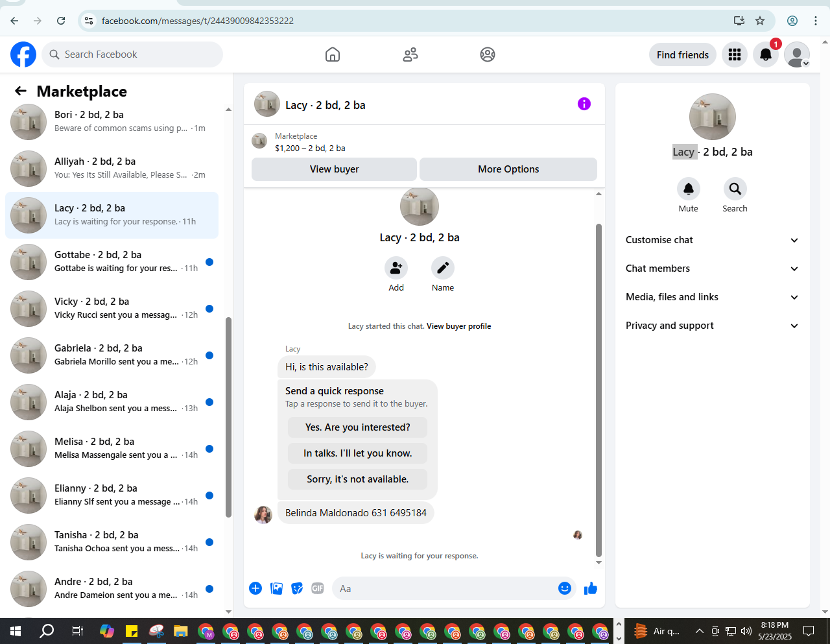Click the listing thumbnail in right panel
The width and height of the screenshot is (830, 644).
(x=713, y=117)
